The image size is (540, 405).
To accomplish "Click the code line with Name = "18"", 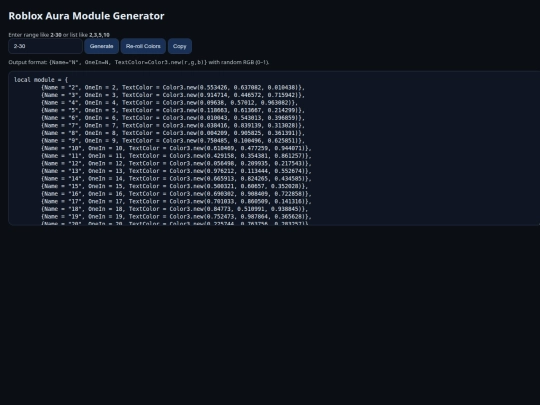I will pos(175,209).
